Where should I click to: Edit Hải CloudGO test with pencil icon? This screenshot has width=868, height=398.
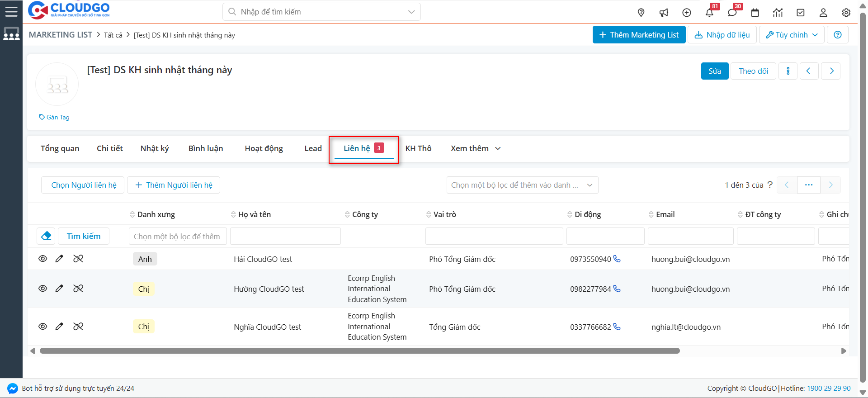[59, 259]
